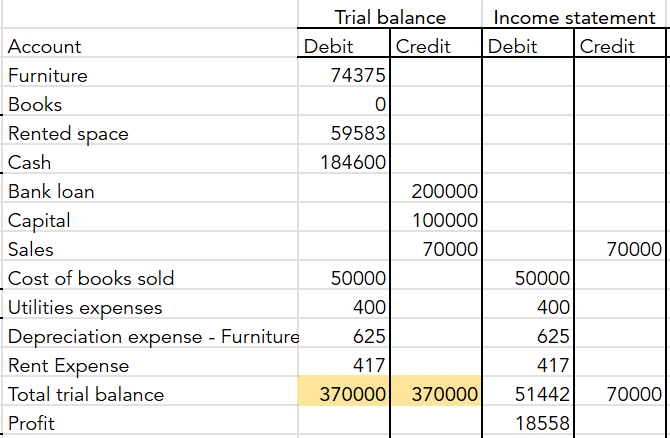Select income statement credit total 70000
The height and width of the screenshot is (438, 670).
click(620, 391)
